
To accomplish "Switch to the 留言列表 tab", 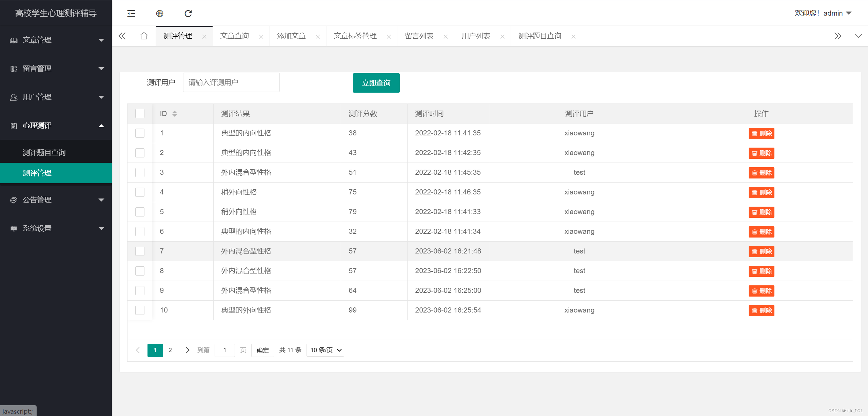I will 419,36.
